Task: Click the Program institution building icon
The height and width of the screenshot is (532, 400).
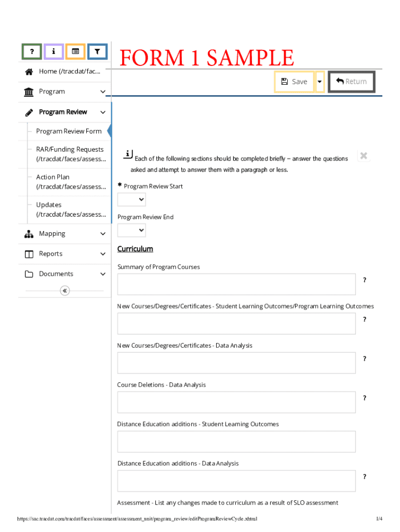Action: click(29, 92)
